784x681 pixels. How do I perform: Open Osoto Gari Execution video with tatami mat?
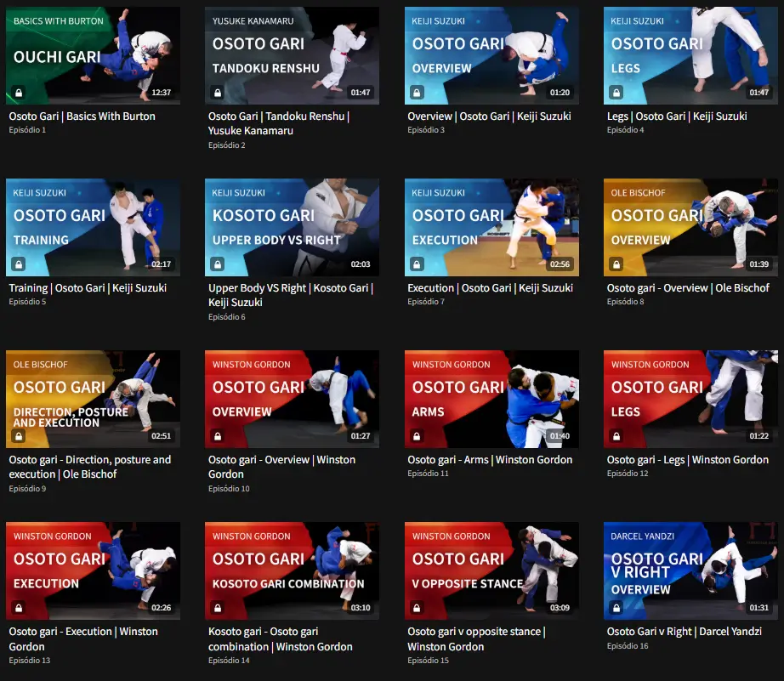pyautogui.click(x=491, y=227)
